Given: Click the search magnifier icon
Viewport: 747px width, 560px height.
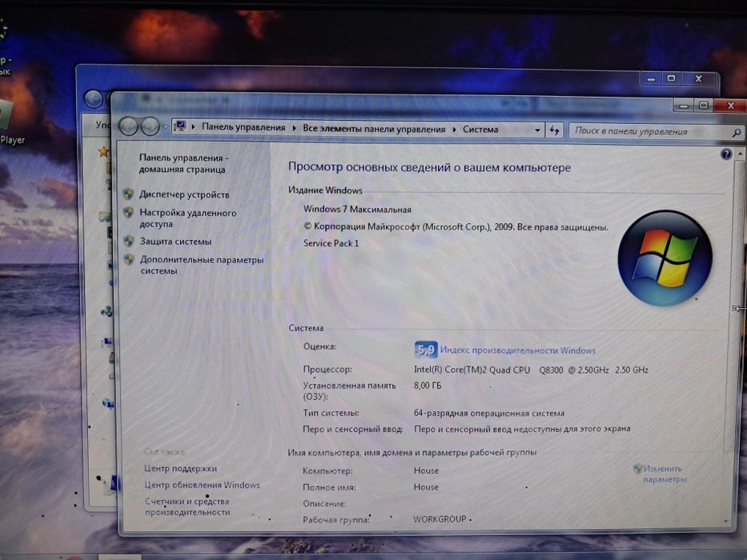Looking at the screenshot, I should pyautogui.click(x=737, y=133).
